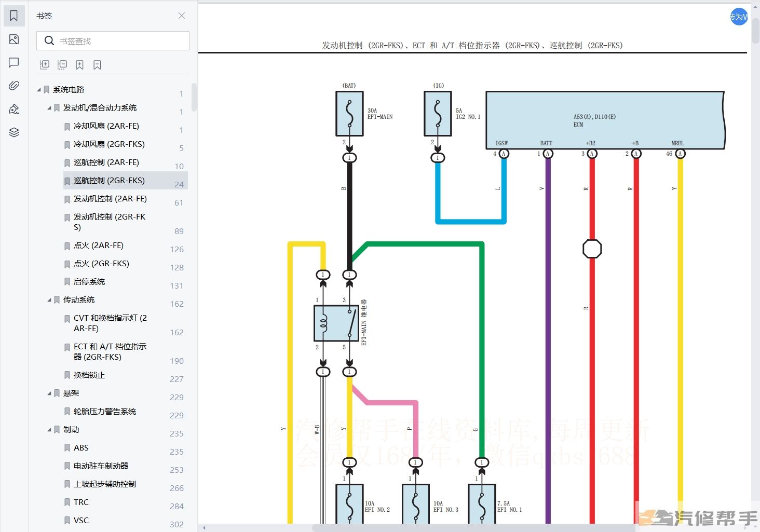The image size is (760, 532).
Task: Click the delete bookmark icon
Action: click(x=97, y=65)
